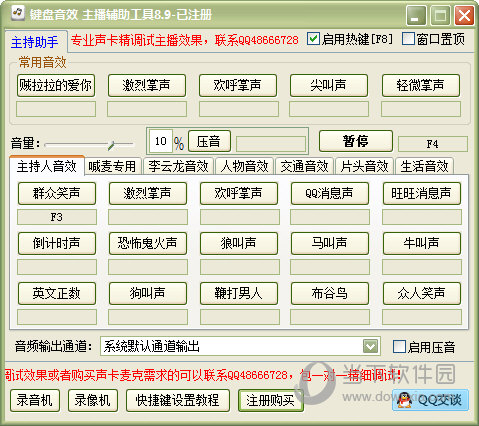The image size is (479, 426).
Task: Play 尖叫声 sound effect
Action: [329, 86]
